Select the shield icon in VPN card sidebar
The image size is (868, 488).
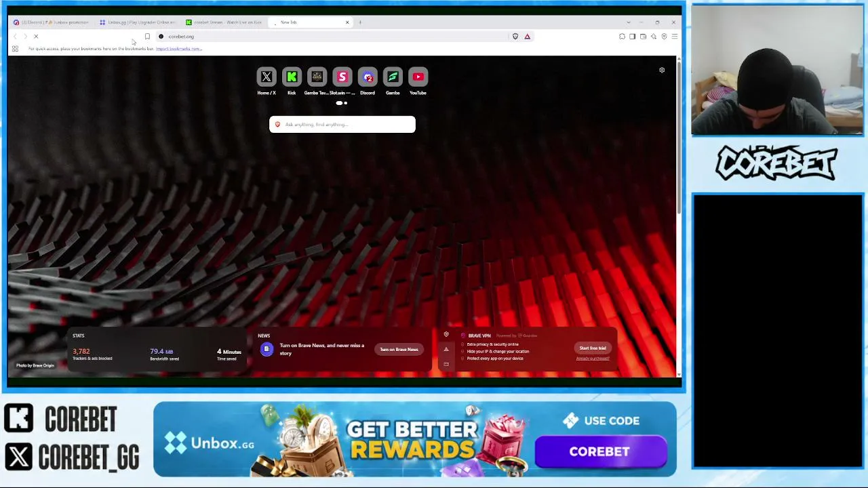(x=446, y=335)
